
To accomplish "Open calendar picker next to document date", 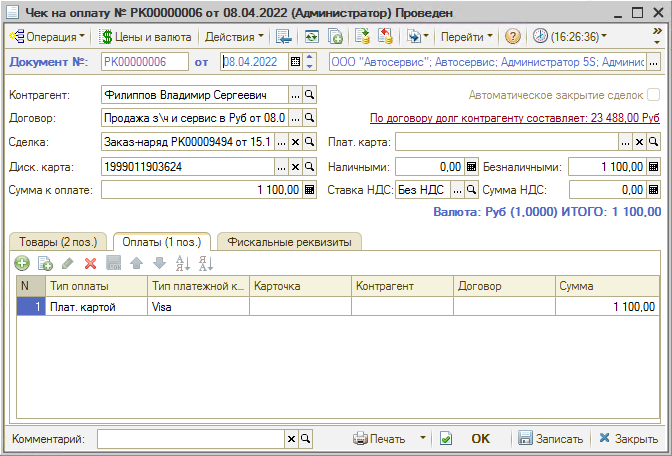I will tap(295, 62).
